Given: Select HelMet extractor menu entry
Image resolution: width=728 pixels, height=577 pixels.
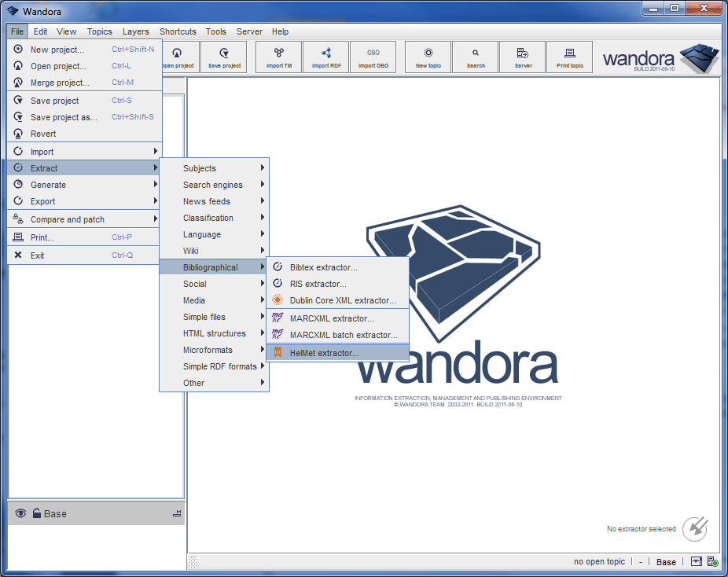Looking at the screenshot, I should pyautogui.click(x=337, y=353).
